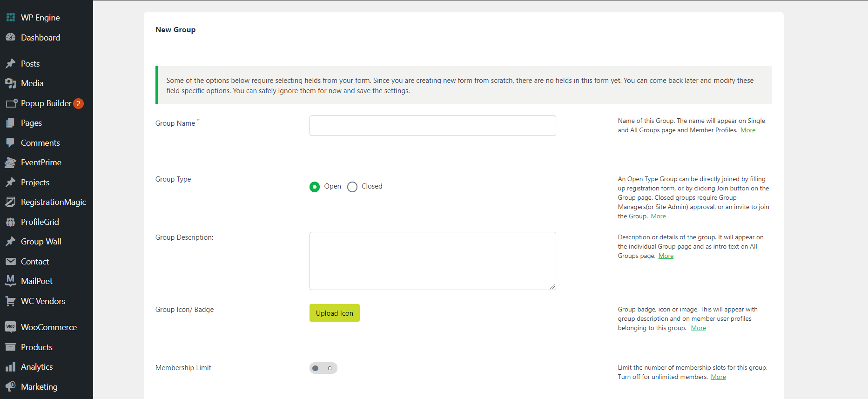Screen dimensions: 868x399
Task: Open the More link for Group Name
Action: click(747, 130)
